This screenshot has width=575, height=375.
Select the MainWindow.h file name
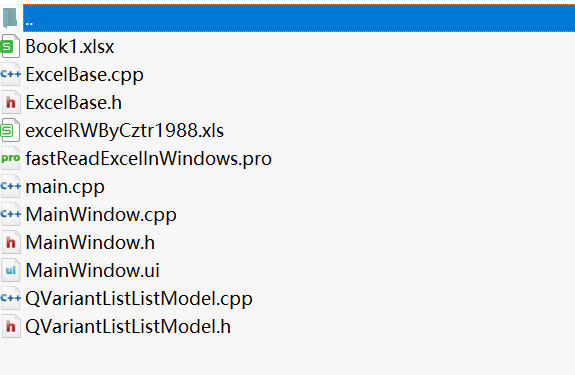pyautogui.click(x=90, y=243)
